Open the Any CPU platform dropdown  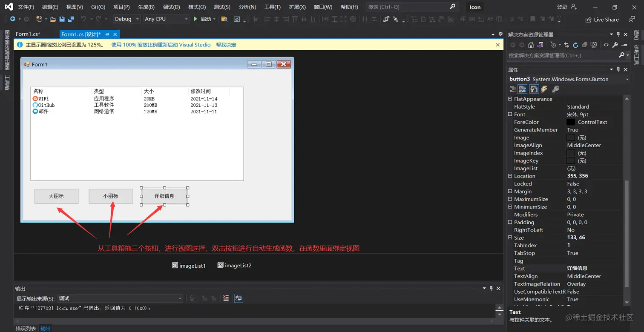pos(166,19)
